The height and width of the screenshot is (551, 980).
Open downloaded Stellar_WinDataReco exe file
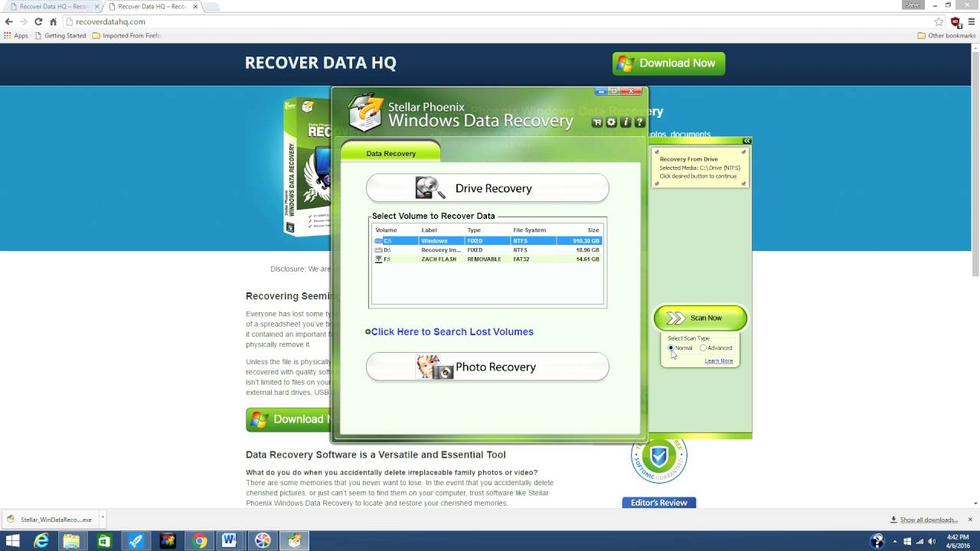(50, 520)
